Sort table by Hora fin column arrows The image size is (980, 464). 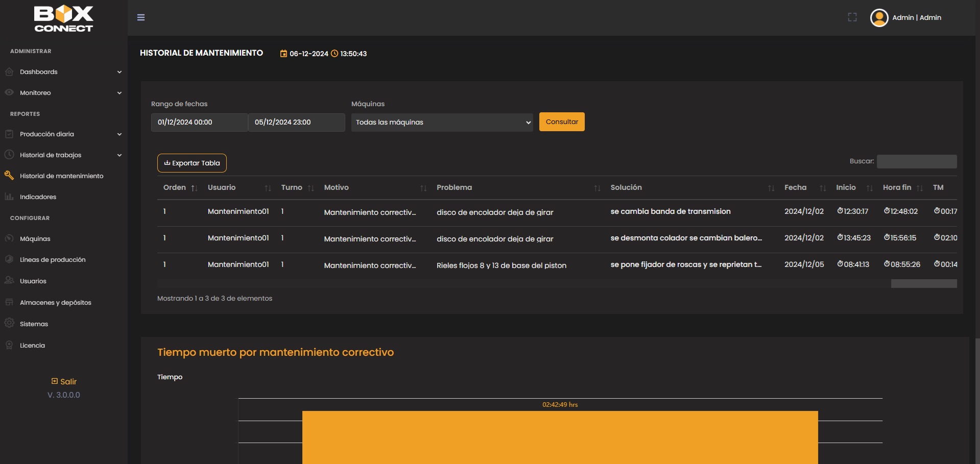click(x=920, y=188)
